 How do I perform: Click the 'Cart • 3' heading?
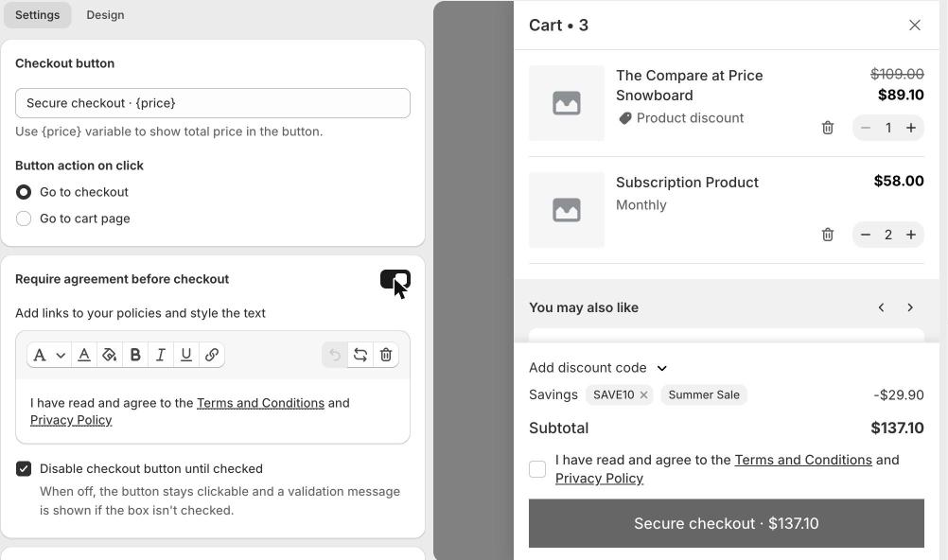pyautogui.click(x=558, y=25)
